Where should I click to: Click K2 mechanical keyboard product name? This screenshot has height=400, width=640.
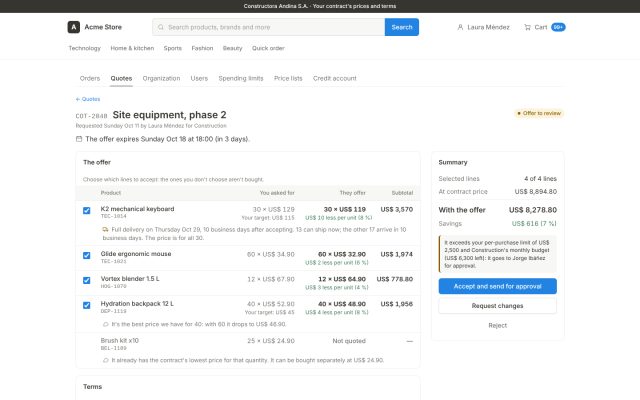coord(138,209)
